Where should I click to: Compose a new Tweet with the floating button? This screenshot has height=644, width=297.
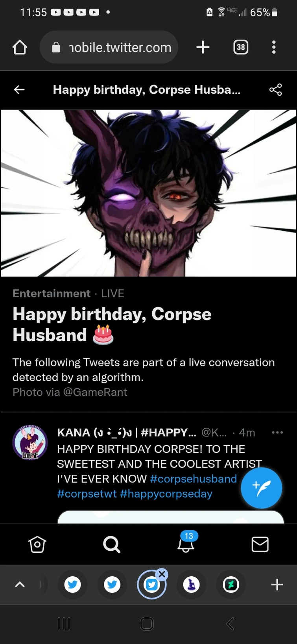[x=261, y=488]
